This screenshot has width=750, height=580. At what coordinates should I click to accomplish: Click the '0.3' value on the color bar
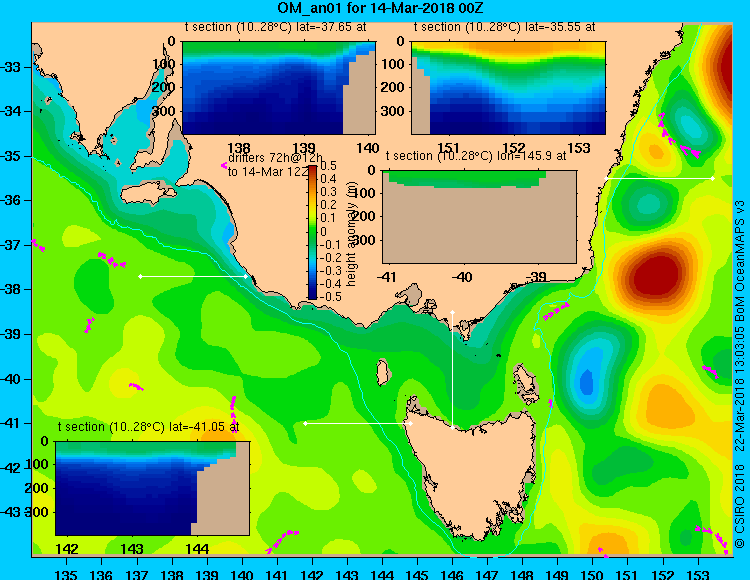pyautogui.click(x=328, y=192)
